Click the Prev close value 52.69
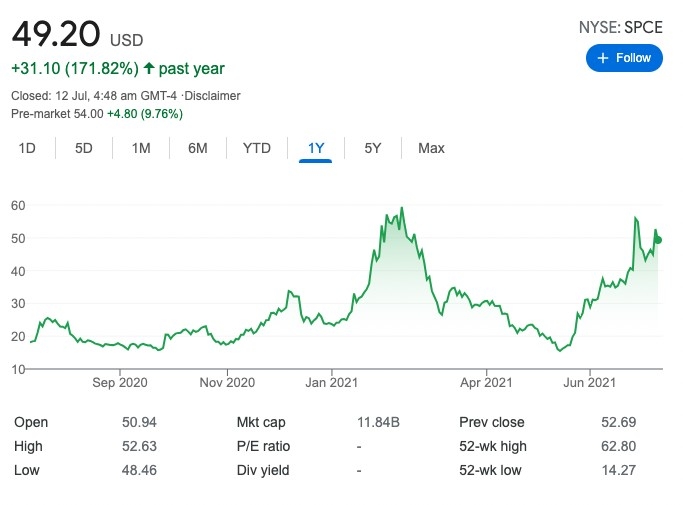This screenshot has width=683, height=505. coord(619,422)
